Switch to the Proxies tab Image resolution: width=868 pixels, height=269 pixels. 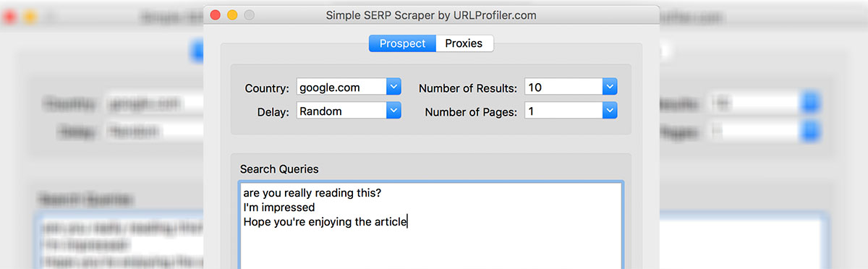tap(465, 43)
